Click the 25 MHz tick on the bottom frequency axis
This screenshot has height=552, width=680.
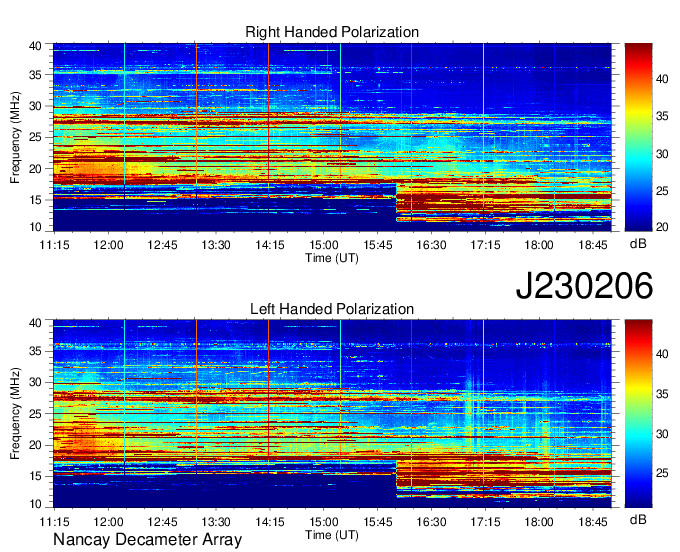(35, 414)
